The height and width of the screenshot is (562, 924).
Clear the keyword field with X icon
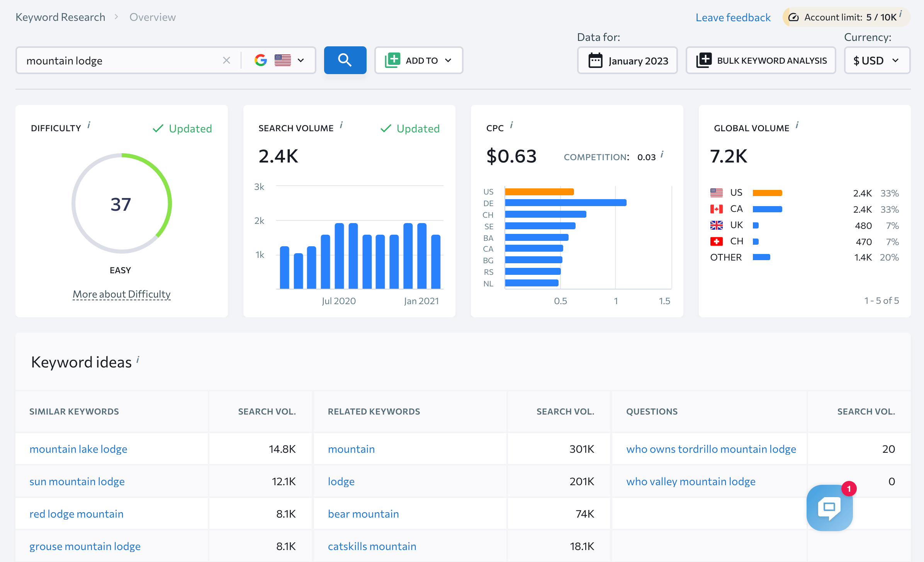pos(226,60)
